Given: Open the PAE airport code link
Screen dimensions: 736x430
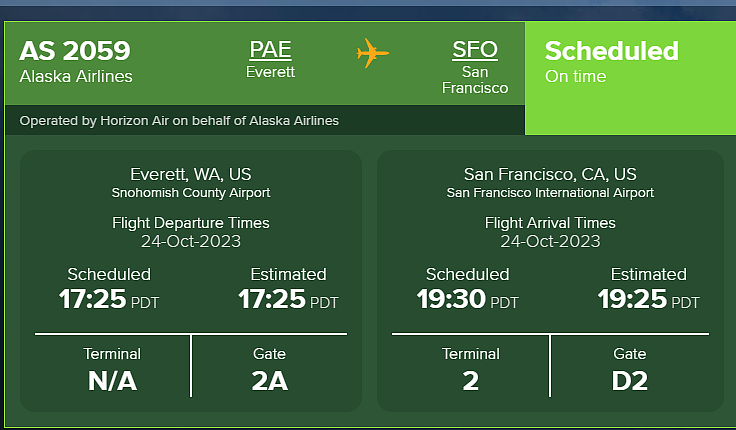Looking at the screenshot, I should (x=270, y=50).
